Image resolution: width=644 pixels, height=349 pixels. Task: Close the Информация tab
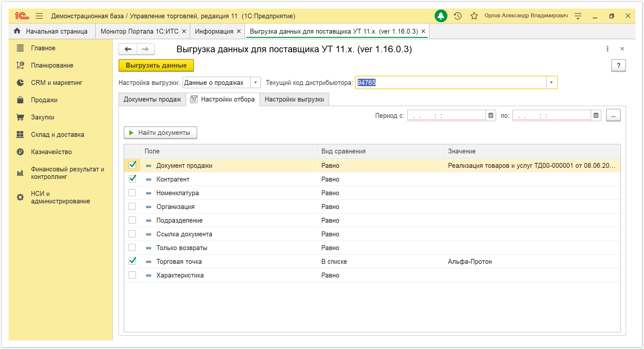(239, 31)
